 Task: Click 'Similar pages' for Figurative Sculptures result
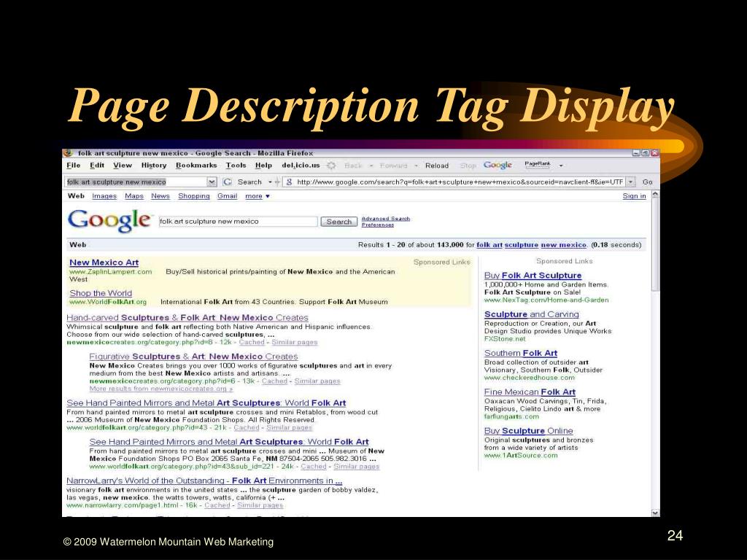tap(317, 381)
